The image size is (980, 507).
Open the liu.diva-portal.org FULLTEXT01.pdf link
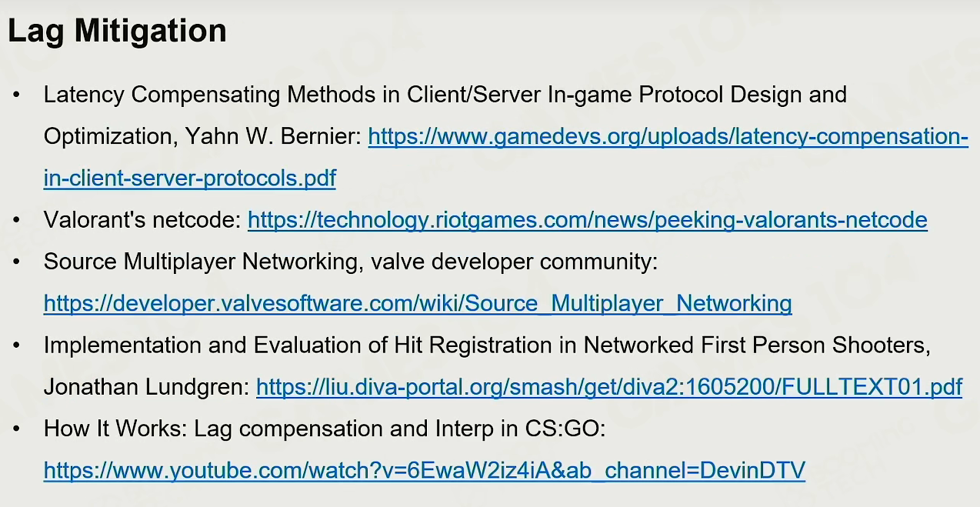click(609, 386)
